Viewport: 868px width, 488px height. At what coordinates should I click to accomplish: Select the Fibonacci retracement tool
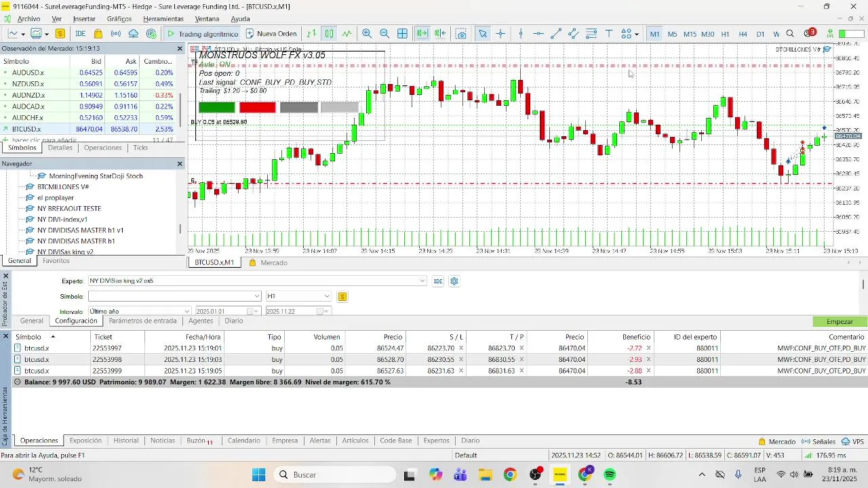coord(591,34)
